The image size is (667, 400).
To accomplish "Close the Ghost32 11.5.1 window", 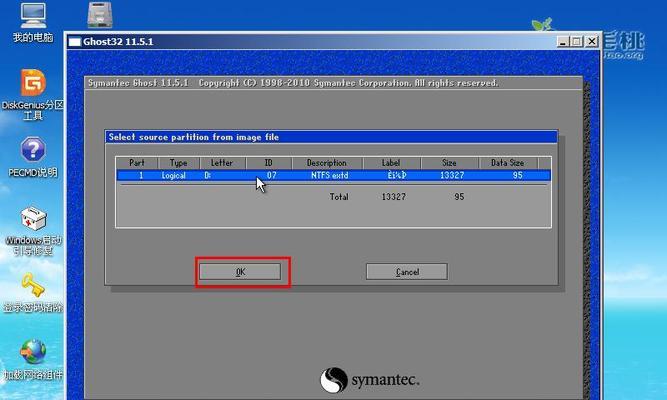I will (x=592, y=42).
